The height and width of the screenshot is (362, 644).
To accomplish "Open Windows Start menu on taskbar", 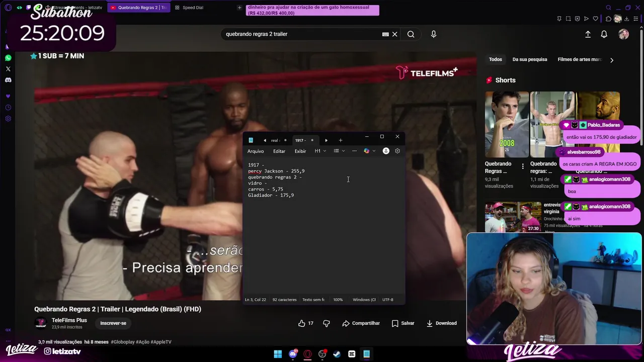I will pyautogui.click(x=278, y=354).
